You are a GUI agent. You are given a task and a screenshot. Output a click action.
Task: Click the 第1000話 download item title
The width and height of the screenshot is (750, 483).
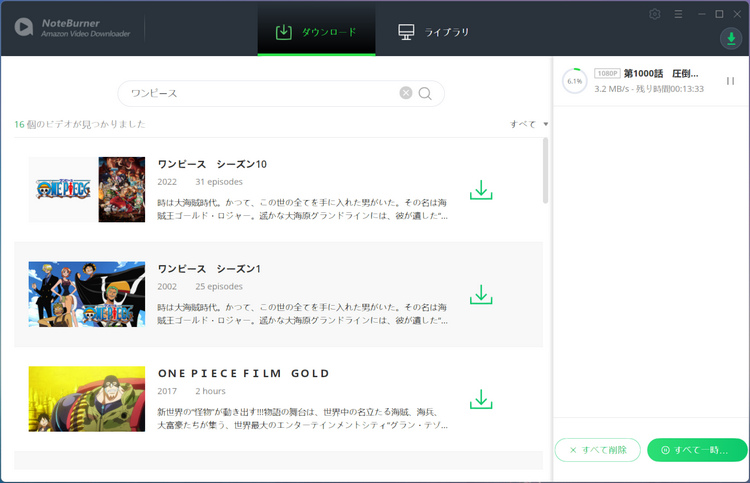[661, 73]
